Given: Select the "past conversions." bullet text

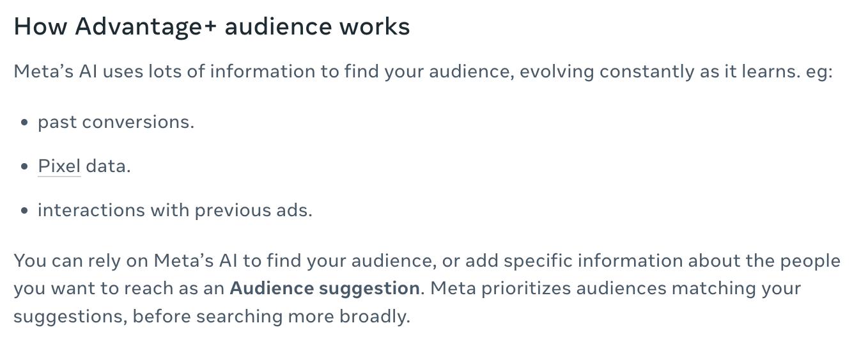Looking at the screenshot, I should pos(116,122).
